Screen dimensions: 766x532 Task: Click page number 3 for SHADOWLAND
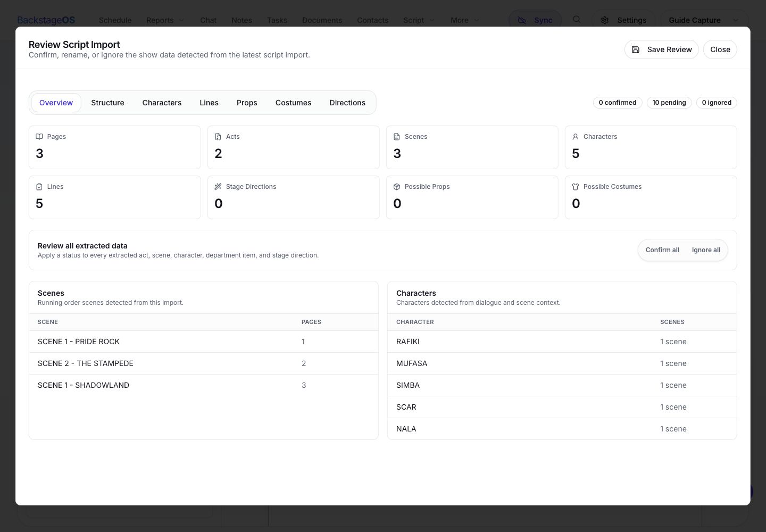(304, 385)
